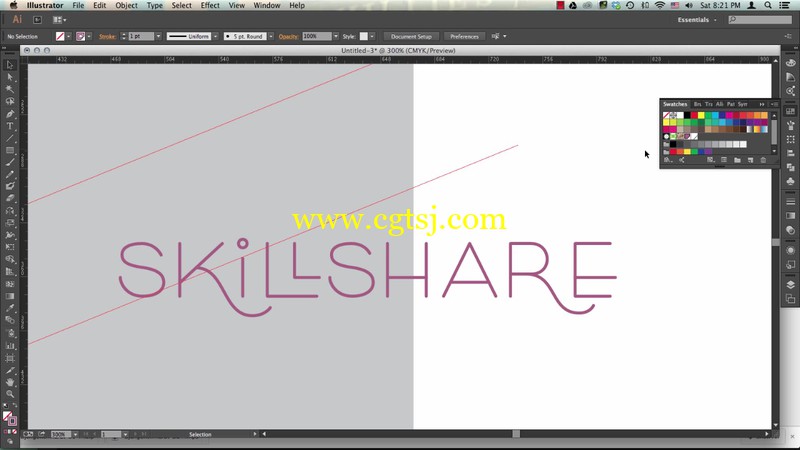Activate the Stroke box in toolbar
Viewport: 800px width, 450px height.
click(12, 421)
